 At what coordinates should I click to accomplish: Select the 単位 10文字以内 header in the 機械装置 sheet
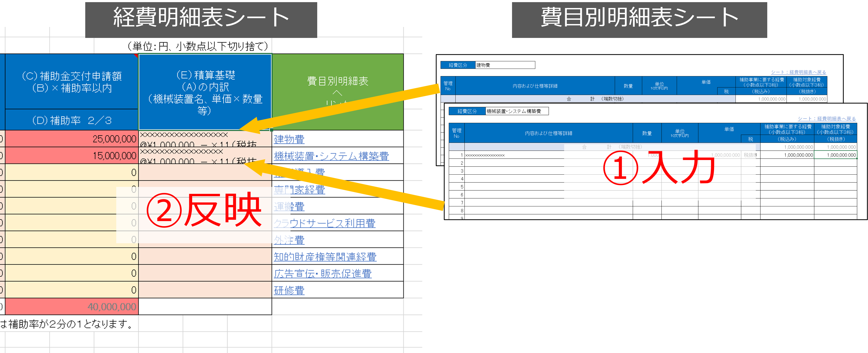pos(680,133)
